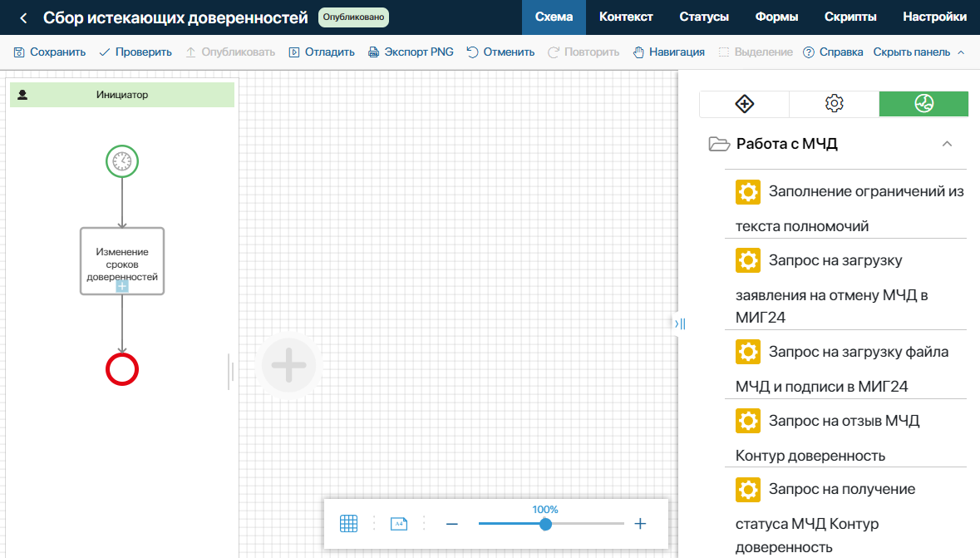Switch to the Формы tab

[776, 17]
